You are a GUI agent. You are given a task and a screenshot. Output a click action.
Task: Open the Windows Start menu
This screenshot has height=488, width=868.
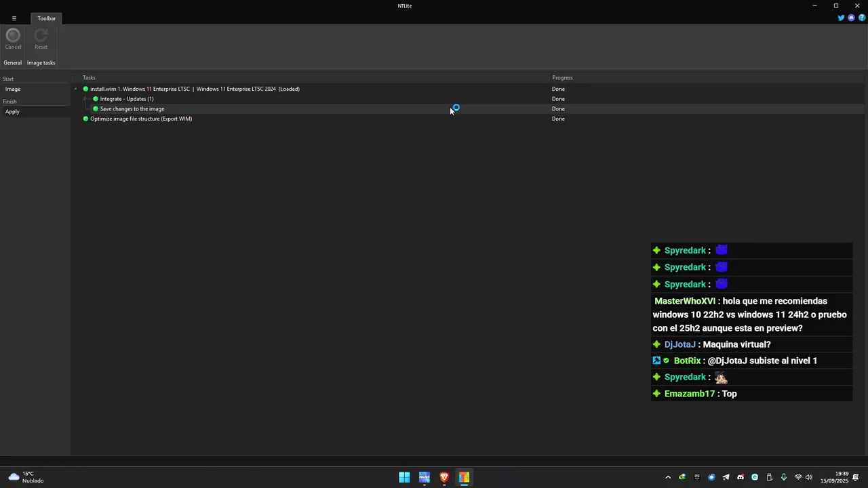coord(404,477)
